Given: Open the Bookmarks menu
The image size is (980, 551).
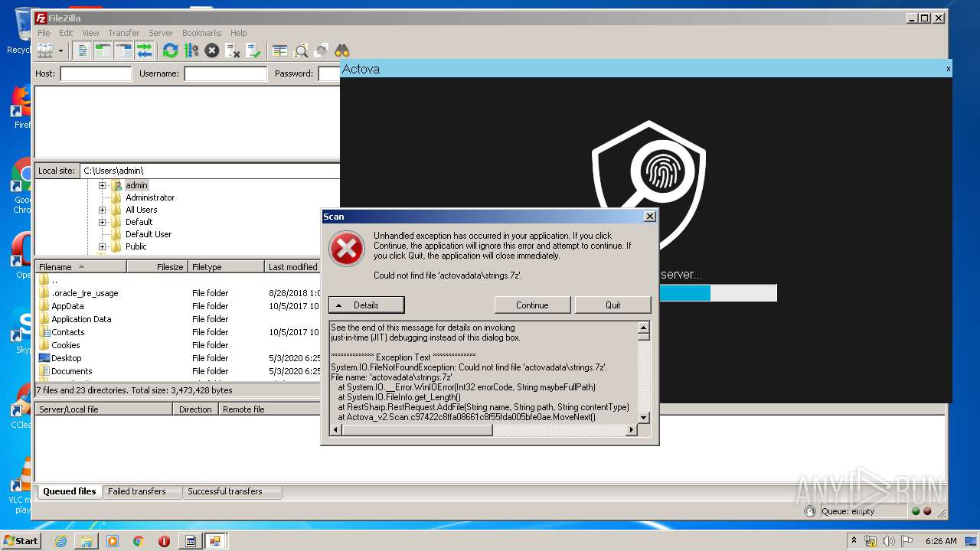Looking at the screenshot, I should 201,33.
